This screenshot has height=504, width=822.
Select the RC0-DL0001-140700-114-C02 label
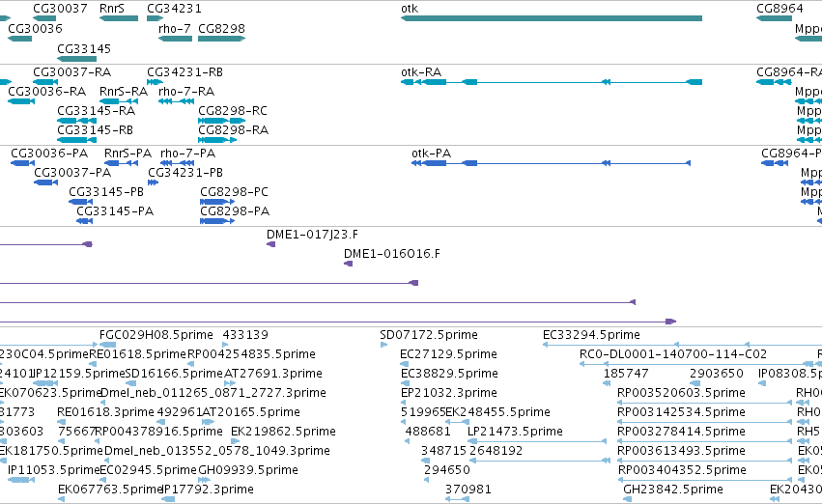click(673, 354)
